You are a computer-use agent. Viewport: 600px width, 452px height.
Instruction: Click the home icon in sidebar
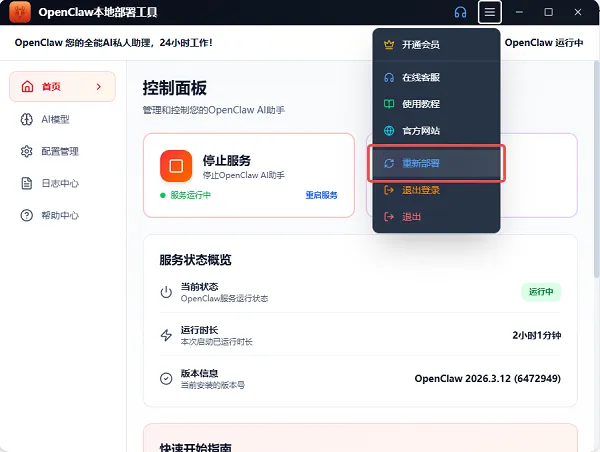(27, 86)
